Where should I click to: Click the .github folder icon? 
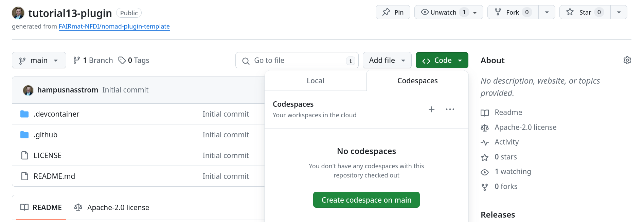pyautogui.click(x=24, y=135)
